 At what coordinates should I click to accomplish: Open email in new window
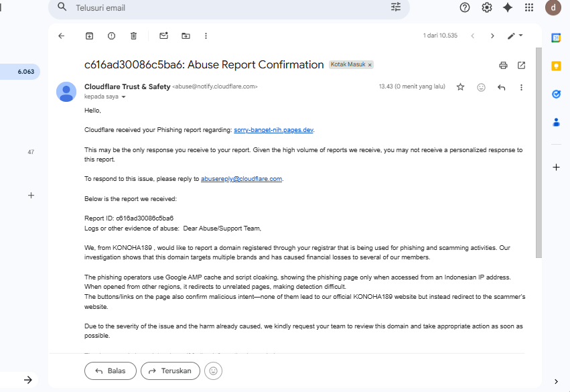(x=521, y=65)
